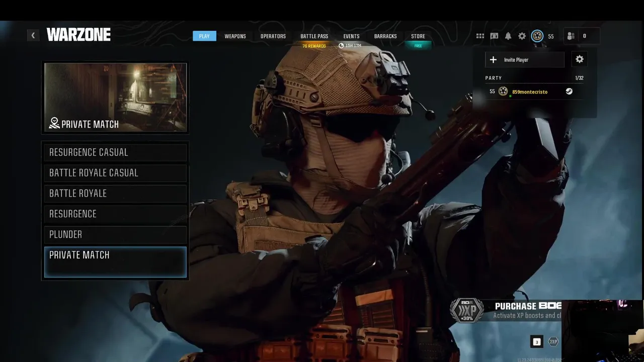The width and height of the screenshot is (644, 362).
Task: Click the plus icon for Invite Player
Action: [493, 60]
